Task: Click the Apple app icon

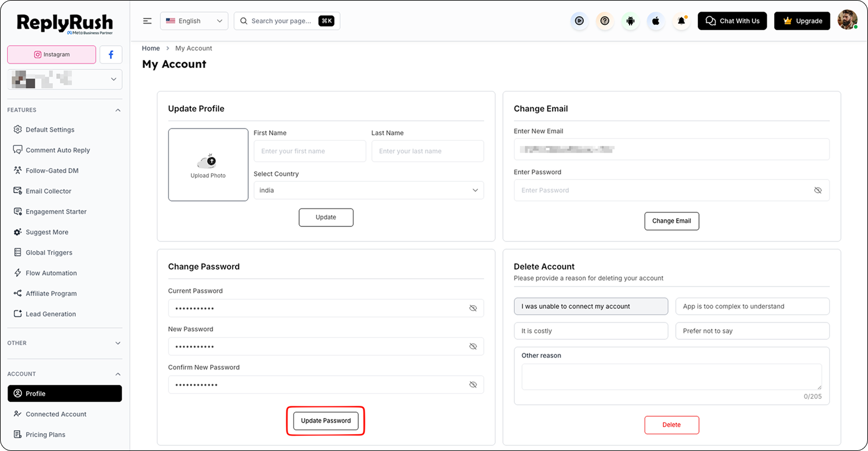Action: click(656, 21)
